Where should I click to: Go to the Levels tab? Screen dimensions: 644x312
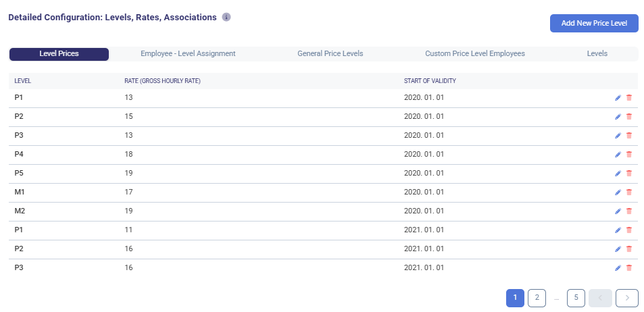coord(597,54)
